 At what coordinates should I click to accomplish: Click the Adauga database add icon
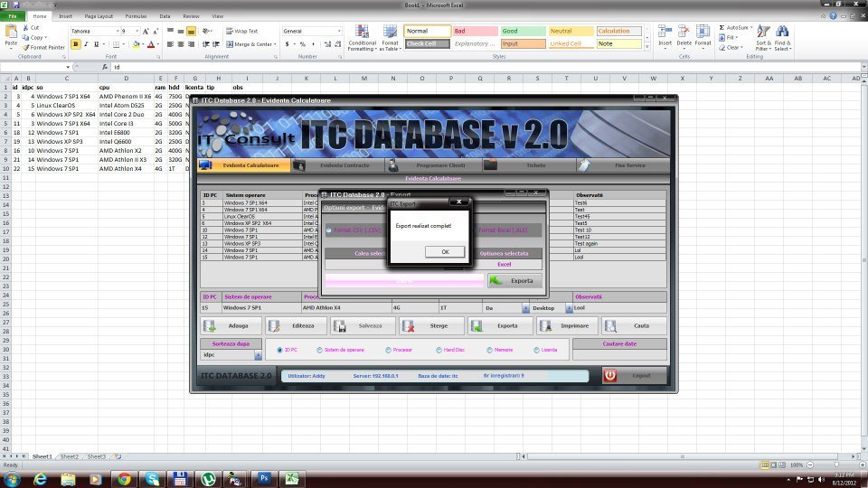(211, 326)
